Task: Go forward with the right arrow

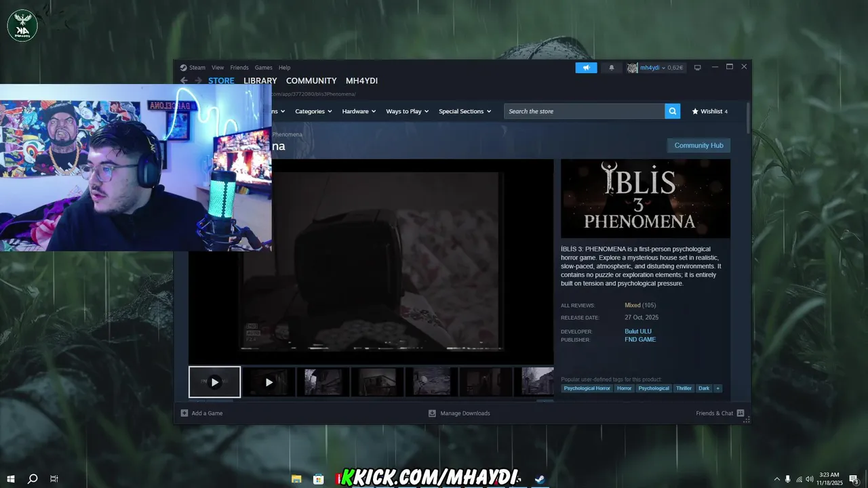Action: [x=198, y=81]
